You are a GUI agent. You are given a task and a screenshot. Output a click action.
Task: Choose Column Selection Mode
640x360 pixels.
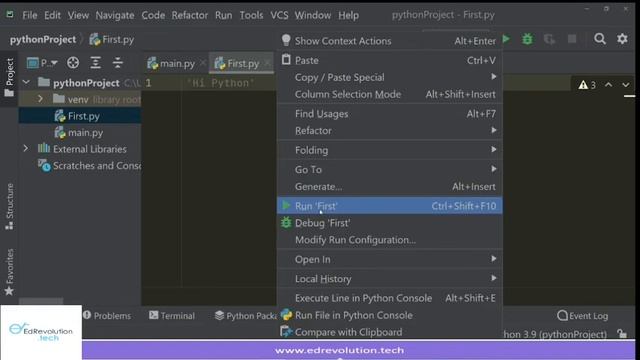click(389, 94)
